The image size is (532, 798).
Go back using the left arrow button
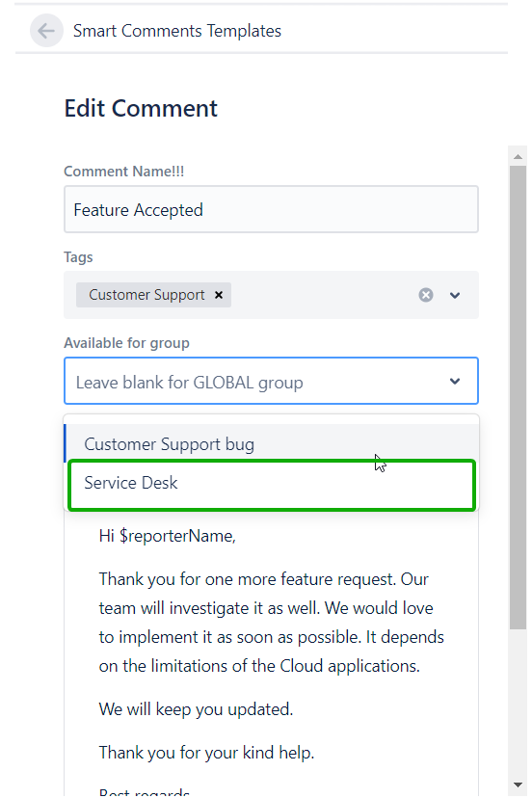[46, 31]
